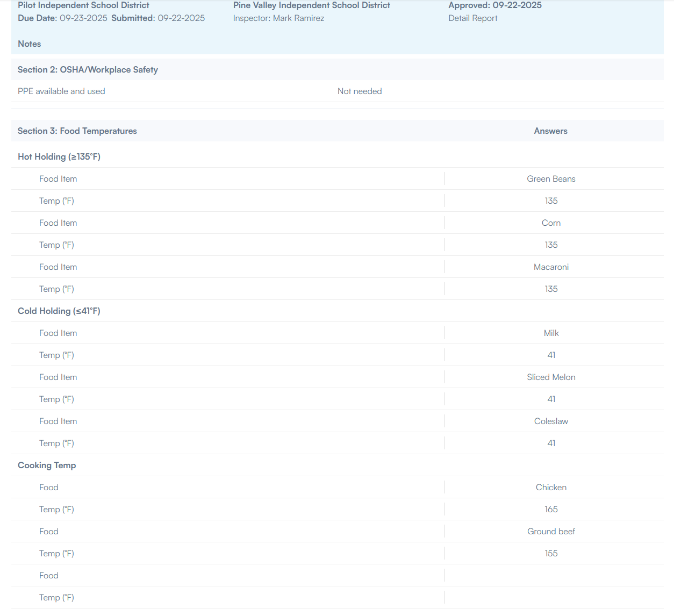The width and height of the screenshot is (674, 616).
Task: Click the Ground beef food entry
Action: point(551,532)
